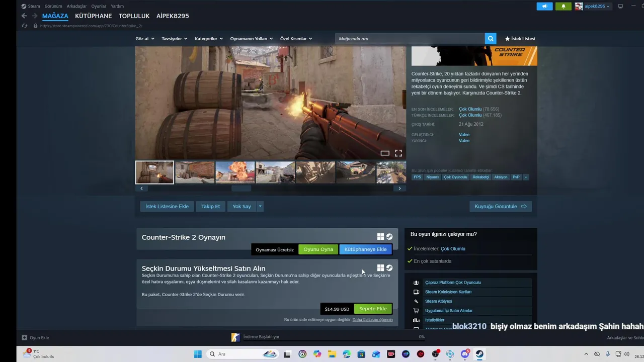This screenshot has width=644, height=362.
Task: Click the FPS tag
Action: click(x=417, y=177)
